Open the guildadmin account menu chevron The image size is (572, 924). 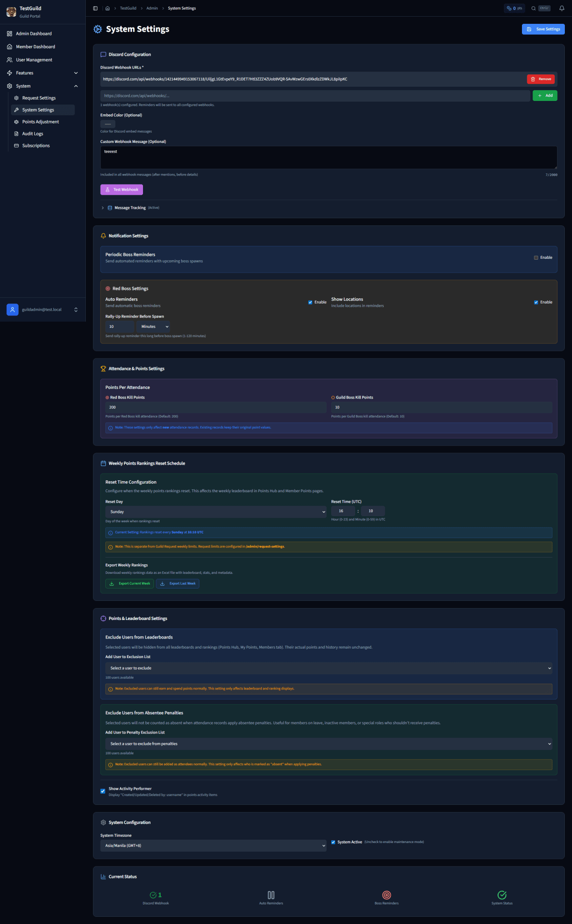(76, 310)
